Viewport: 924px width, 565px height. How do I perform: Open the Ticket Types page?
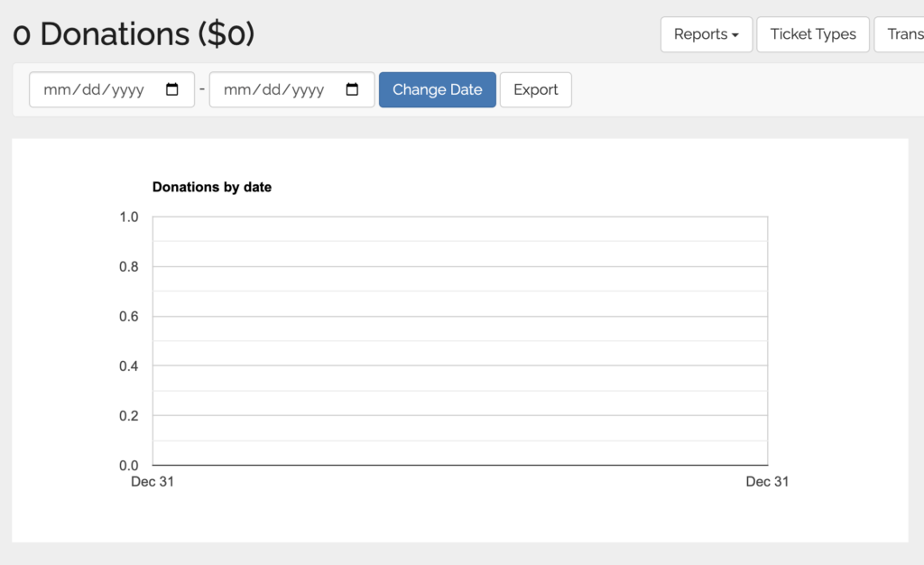click(812, 34)
